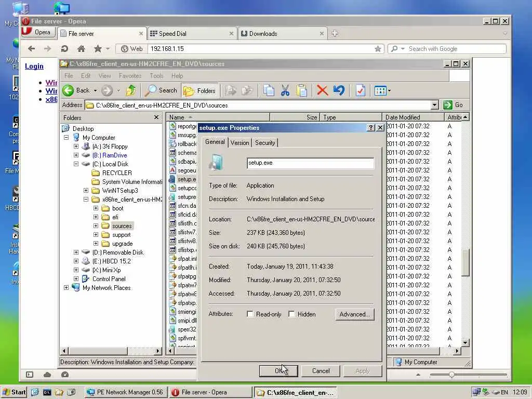Screen dimensions: 532x399
Task: Sort by Date Modified column
Action: click(x=413, y=117)
